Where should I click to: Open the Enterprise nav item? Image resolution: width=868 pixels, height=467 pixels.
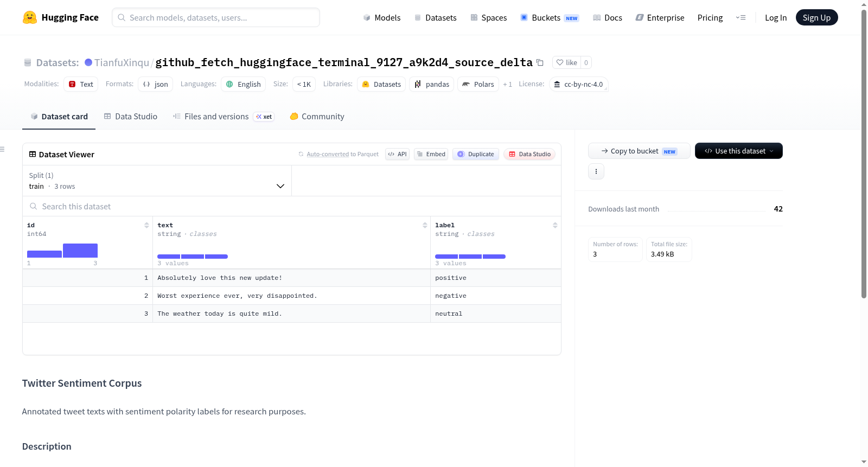point(660,17)
